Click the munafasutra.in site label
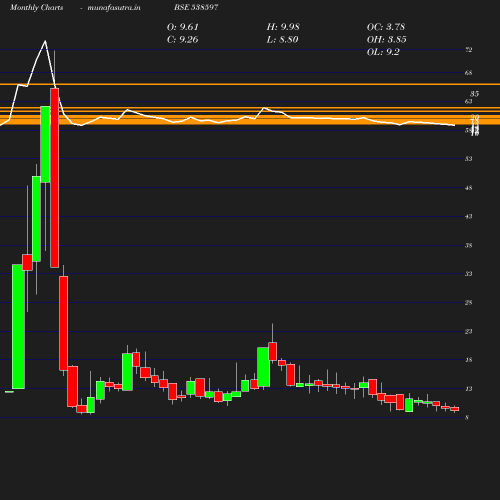 tap(114, 8)
